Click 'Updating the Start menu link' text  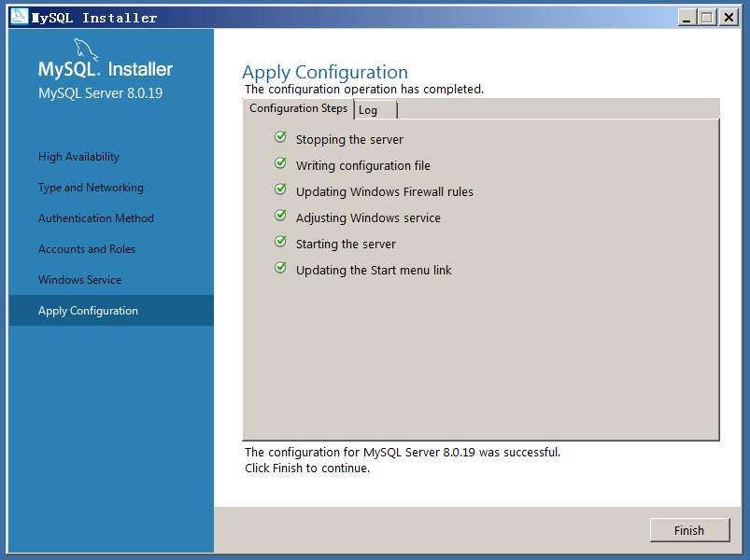pos(374,270)
